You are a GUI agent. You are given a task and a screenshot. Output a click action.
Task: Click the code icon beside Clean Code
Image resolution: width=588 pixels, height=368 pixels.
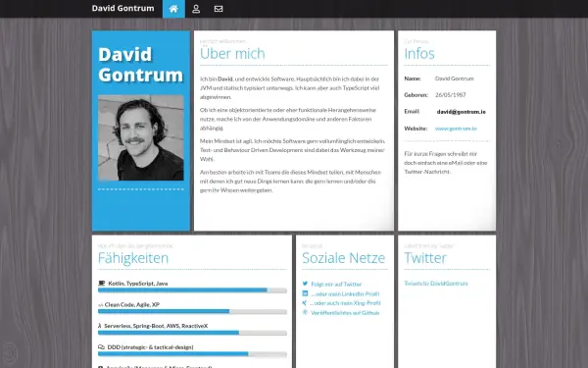tap(101, 305)
